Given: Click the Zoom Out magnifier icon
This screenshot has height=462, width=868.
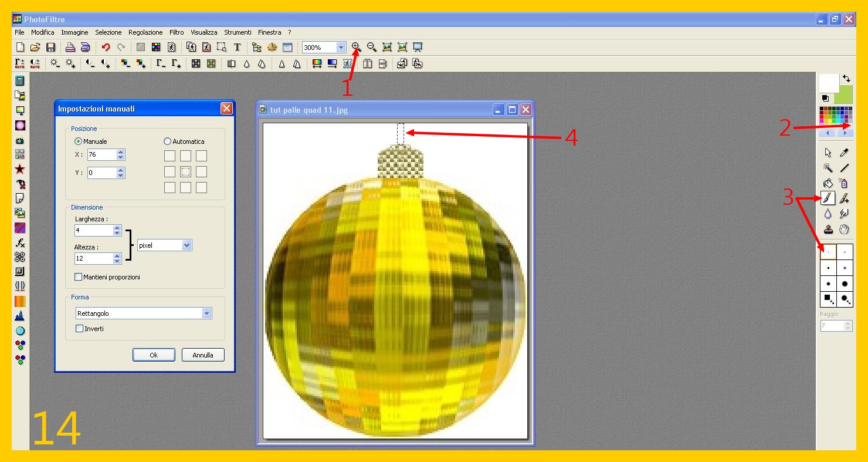Looking at the screenshot, I should pyautogui.click(x=371, y=47).
